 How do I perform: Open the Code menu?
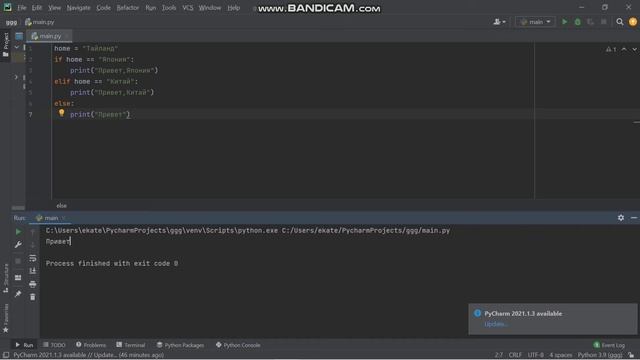[x=103, y=8]
